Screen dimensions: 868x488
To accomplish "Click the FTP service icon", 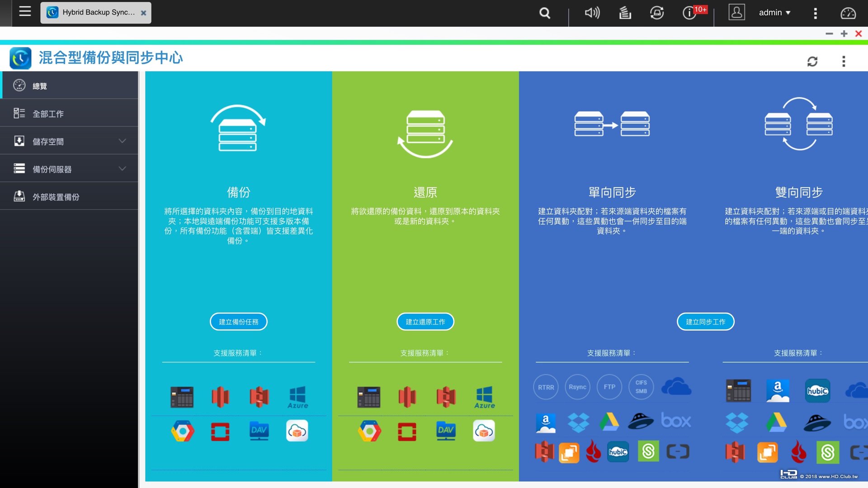I will tap(609, 387).
